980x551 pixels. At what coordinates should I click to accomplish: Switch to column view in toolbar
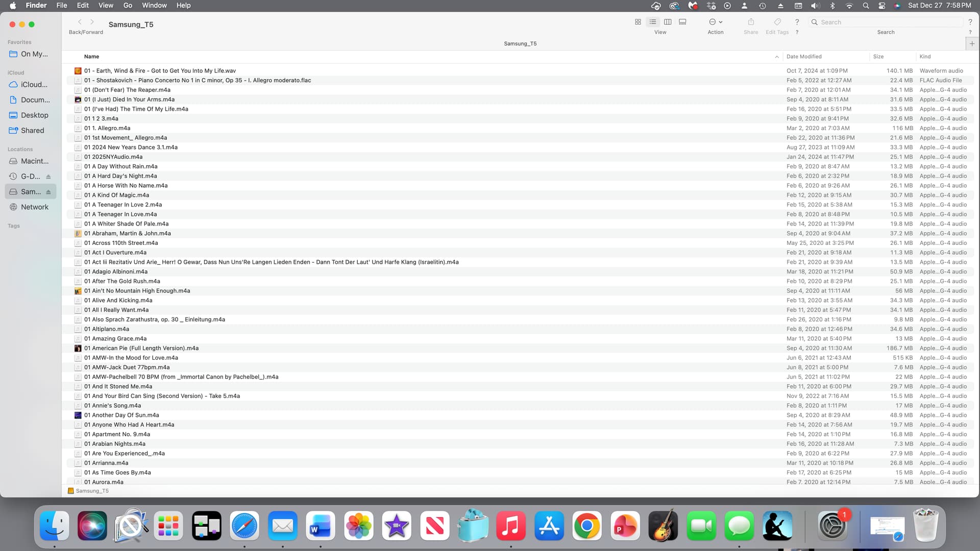[x=668, y=22]
